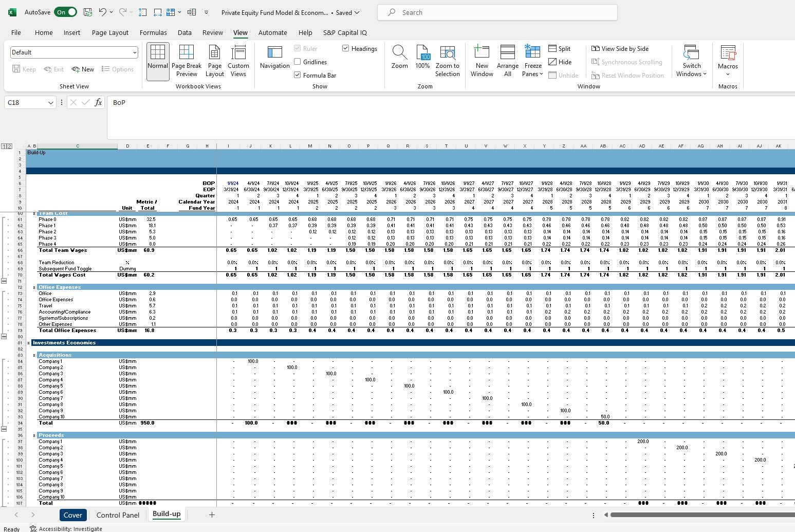This screenshot has width=795, height=532.
Task: Open a New Window
Action: coord(482,59)
